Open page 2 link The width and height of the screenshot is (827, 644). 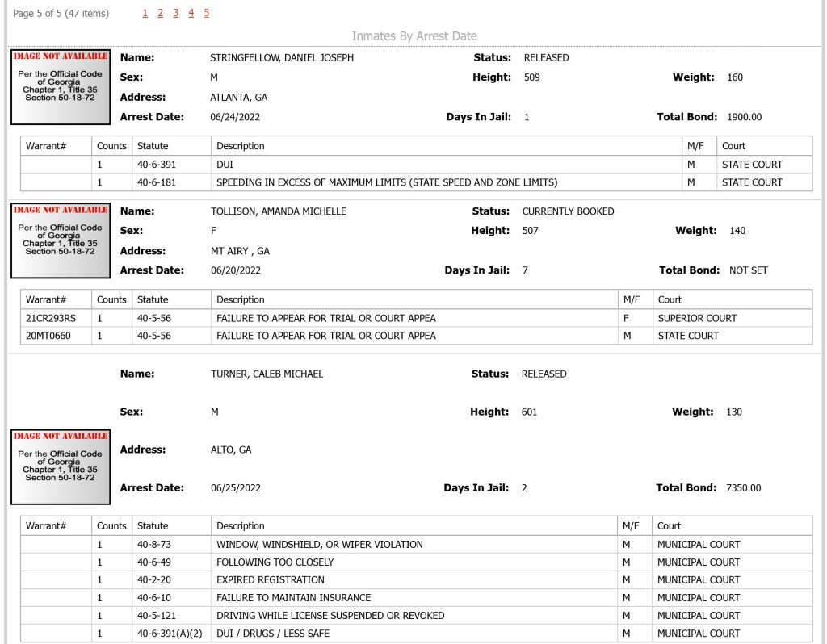pyautogui.click(x=161, y=13)
